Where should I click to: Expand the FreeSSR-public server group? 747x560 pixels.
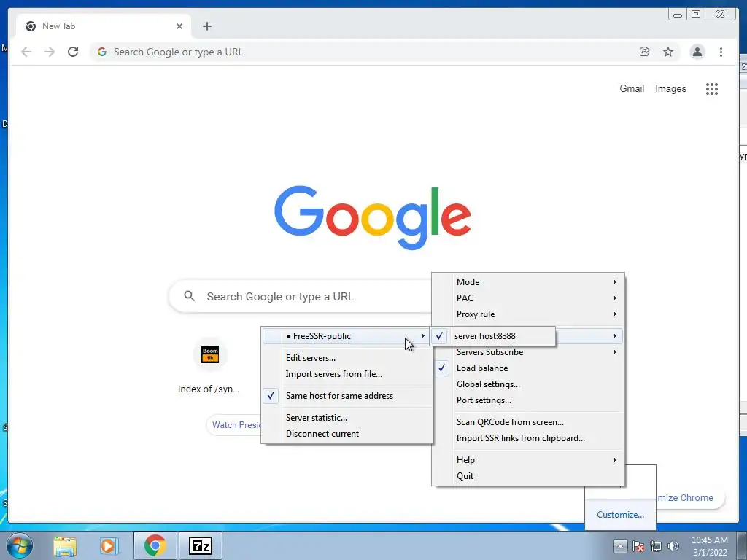pyautogui.click(x=347, y=335)
